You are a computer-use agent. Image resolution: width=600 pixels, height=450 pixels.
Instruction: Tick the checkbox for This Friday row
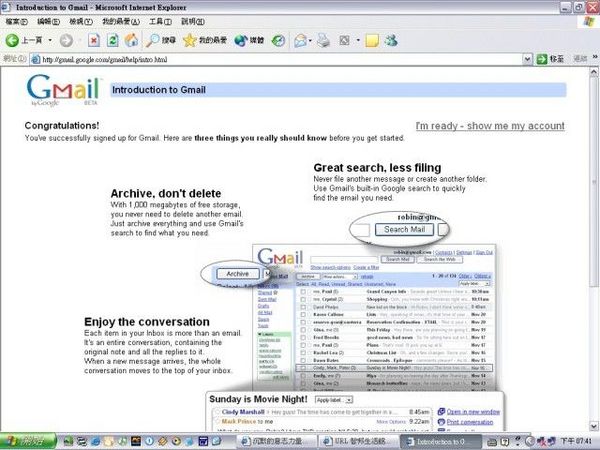303,330
